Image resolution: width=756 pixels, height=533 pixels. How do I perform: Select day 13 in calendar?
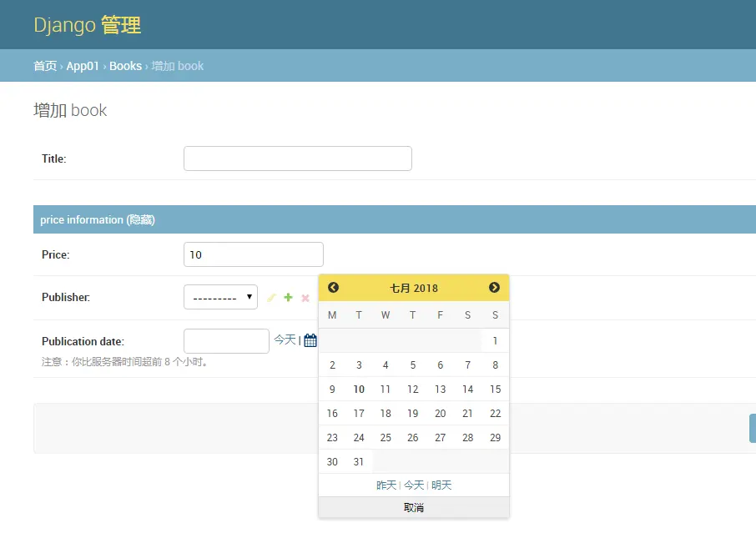pyautogui.click(x=441, y=389)
